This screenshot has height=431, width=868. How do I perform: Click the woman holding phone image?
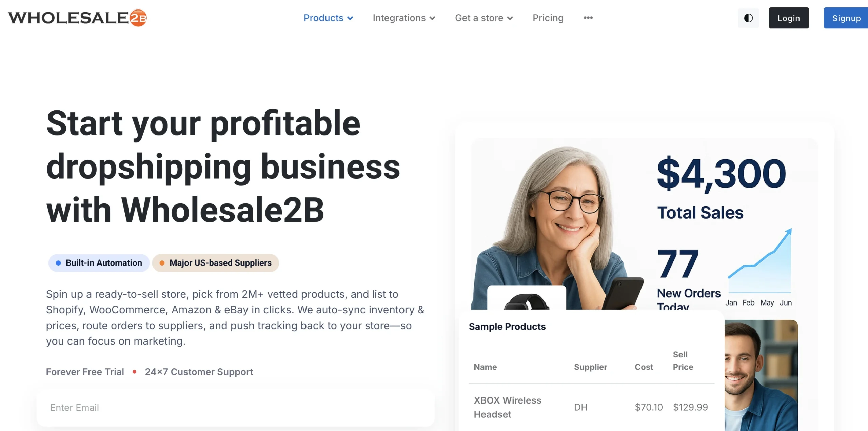pyautogui.click(x=559, y=220)
